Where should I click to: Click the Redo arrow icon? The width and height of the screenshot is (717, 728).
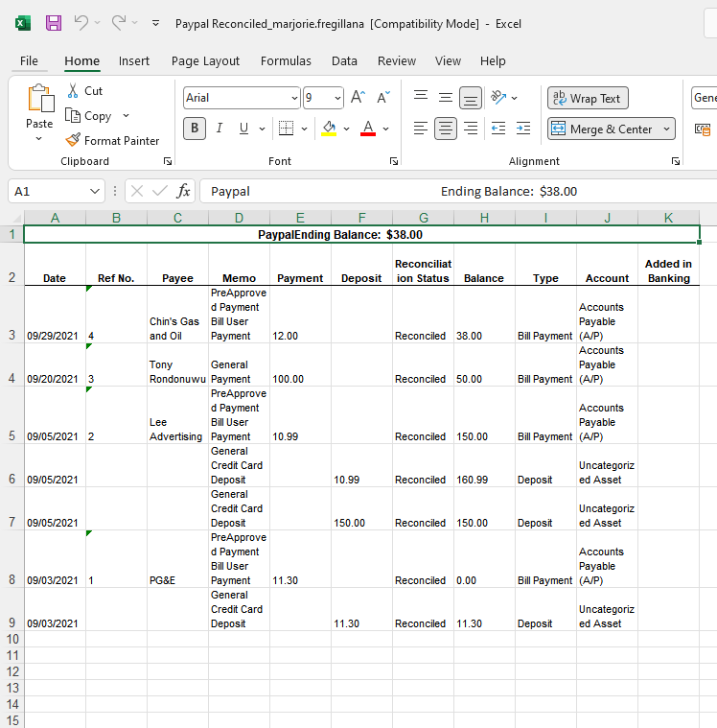(x=118, y=22)
